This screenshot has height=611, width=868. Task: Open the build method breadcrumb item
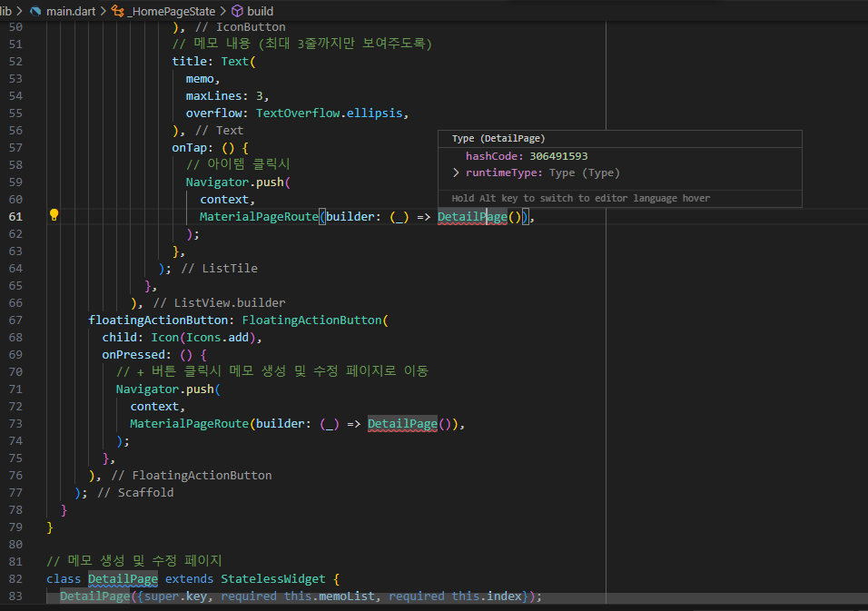261,11
